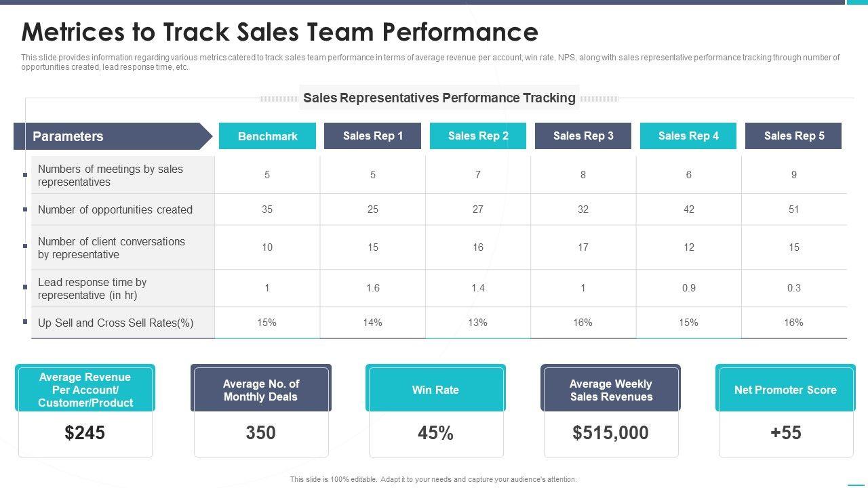
Task: Select the Number of opportunities created row label
Action: pos(115,209)
